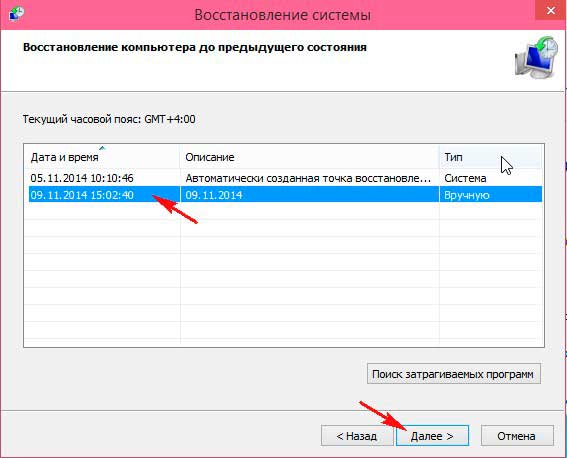Click the System Restore title bar icon
The width and height of the screenshot is (567, 458).
coord(16,14)
